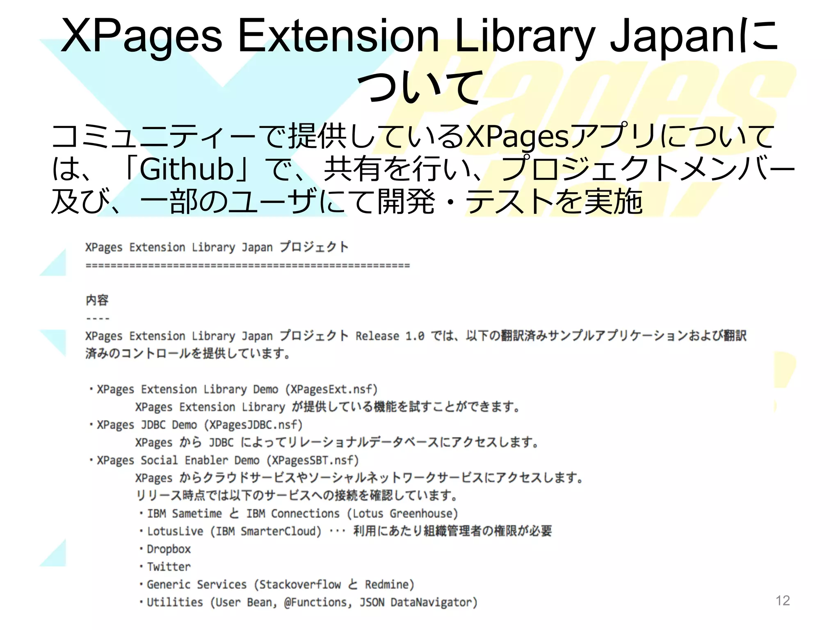Click the bullet 'Generic Services (Stackoverflow と Redmine)'
Screen dimensions: 840x630
click(277, 585)
